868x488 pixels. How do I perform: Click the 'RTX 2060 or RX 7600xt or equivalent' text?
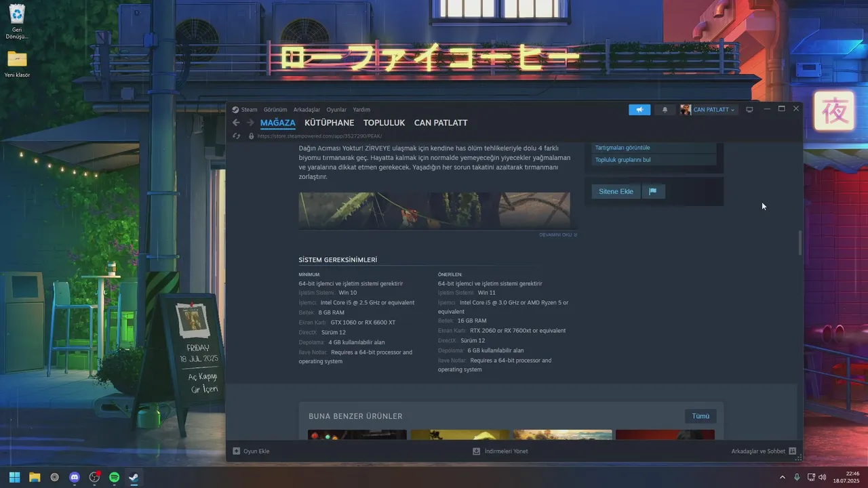click(x=517, y=331)
